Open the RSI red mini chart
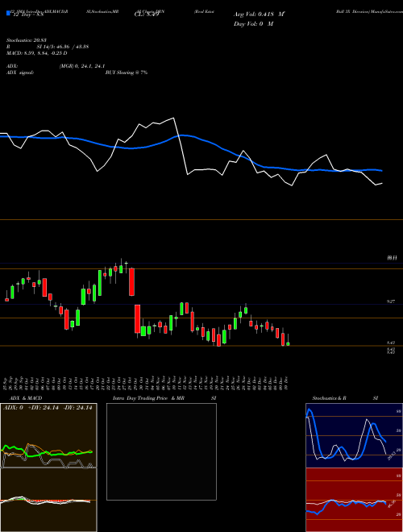Image resolution: width=403 pixels, height=532 pixels. (x=354, y=500)
